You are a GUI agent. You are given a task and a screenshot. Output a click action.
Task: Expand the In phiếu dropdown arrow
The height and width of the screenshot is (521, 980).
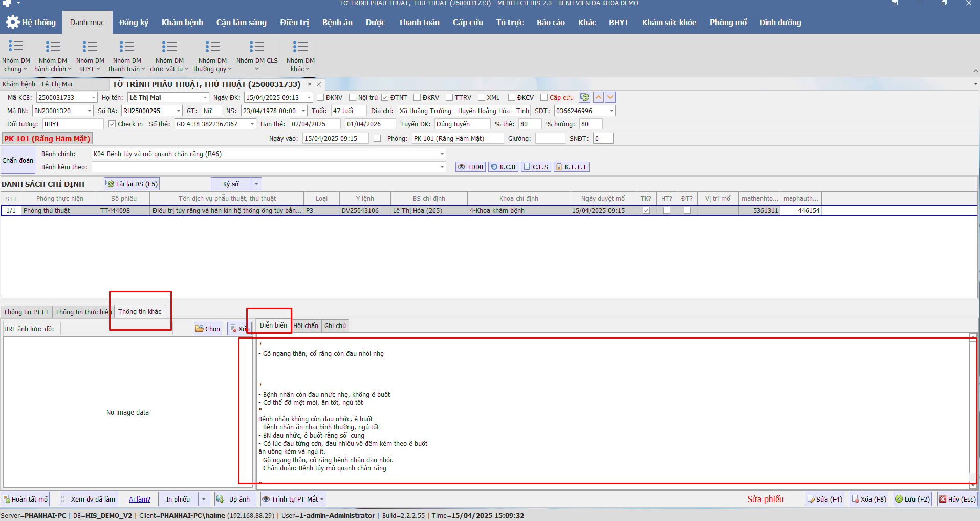coord(204,499)
